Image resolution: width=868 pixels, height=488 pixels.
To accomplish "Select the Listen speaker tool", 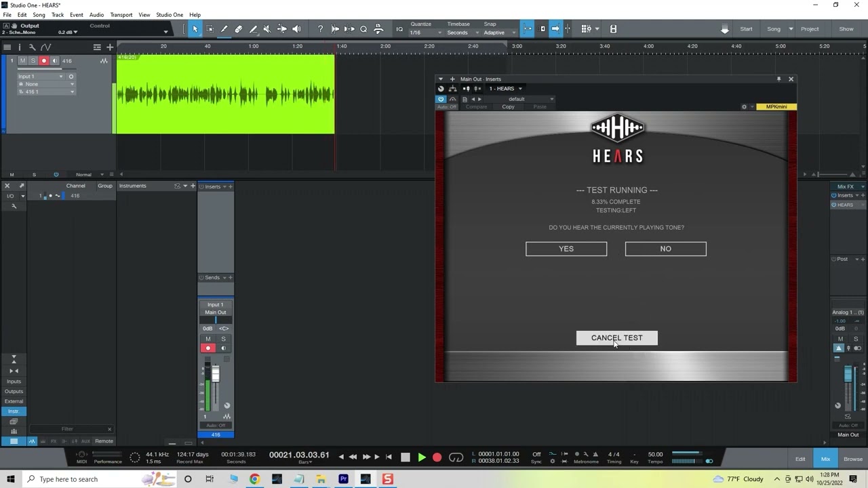I will (296, 29).
